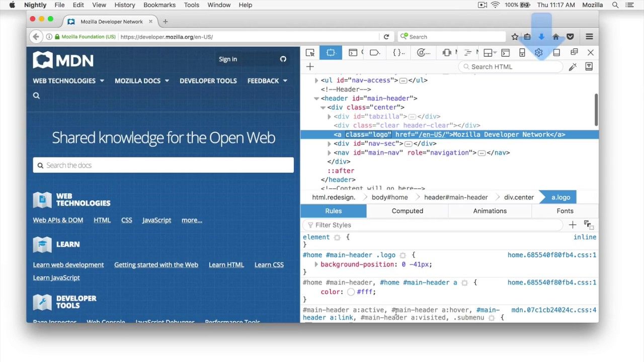644x362 pixels.
Task: Select the Rules tab
Action: coord(334,211)
